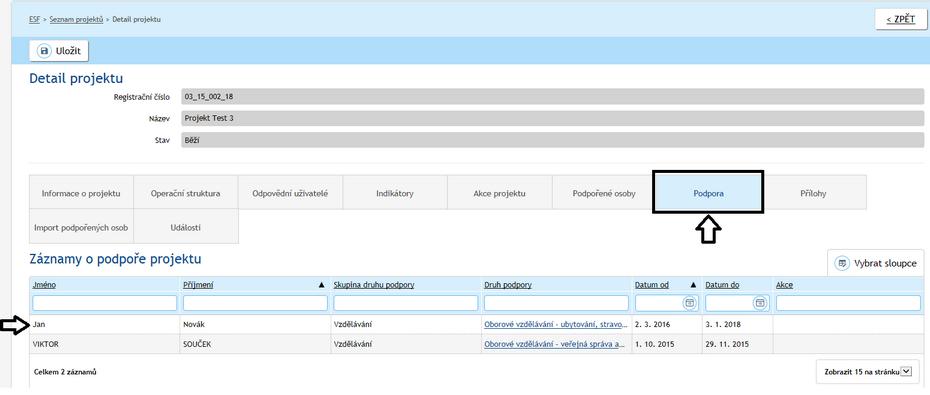Click the column chooser icon beside Vybrat sloupce
This screenshot has height=395, width=930.
841,263
